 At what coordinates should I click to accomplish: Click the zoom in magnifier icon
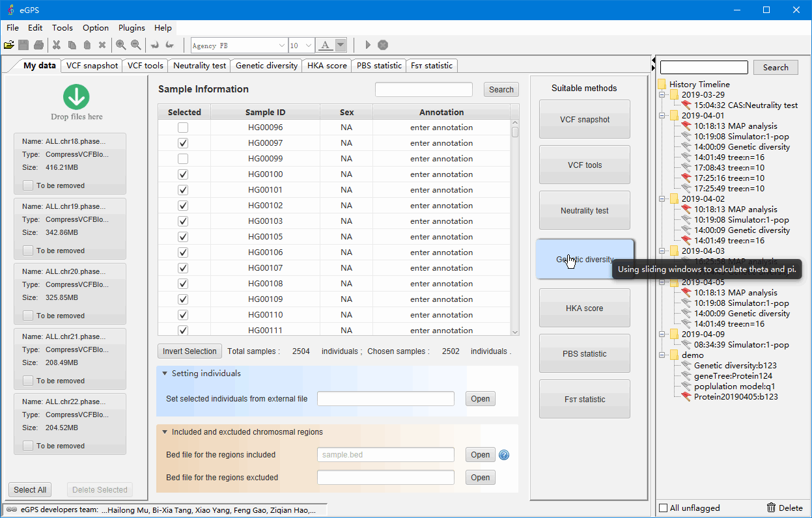[x=120, y=45]
